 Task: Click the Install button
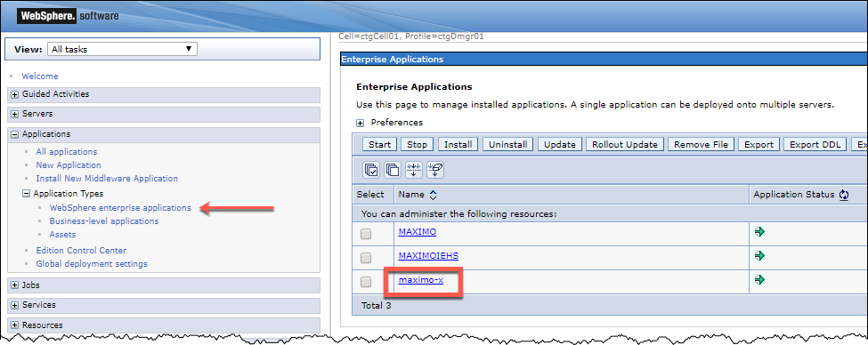click(458, 144)
